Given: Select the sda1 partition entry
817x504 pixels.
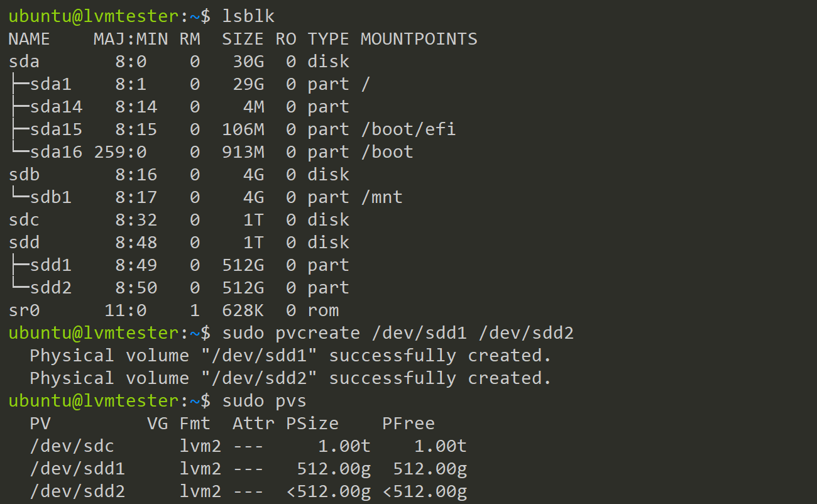Looking at the screenshot, I should [51, 84].
